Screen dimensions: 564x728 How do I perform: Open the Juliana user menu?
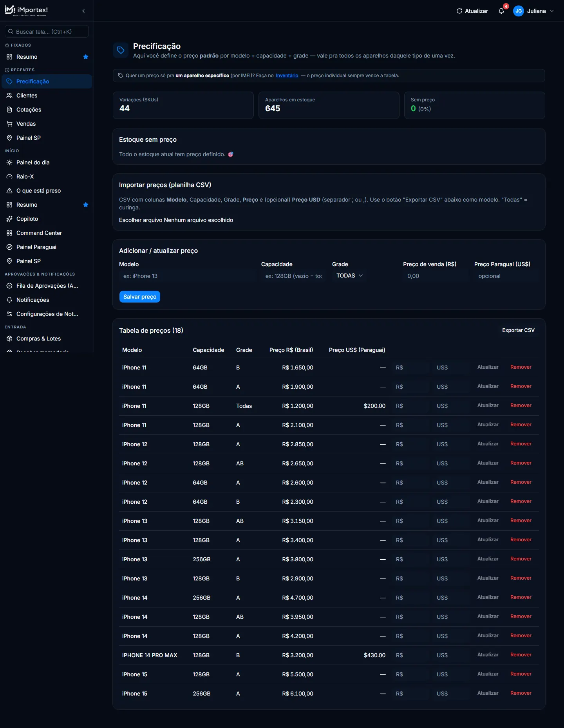tap(534, 11)
